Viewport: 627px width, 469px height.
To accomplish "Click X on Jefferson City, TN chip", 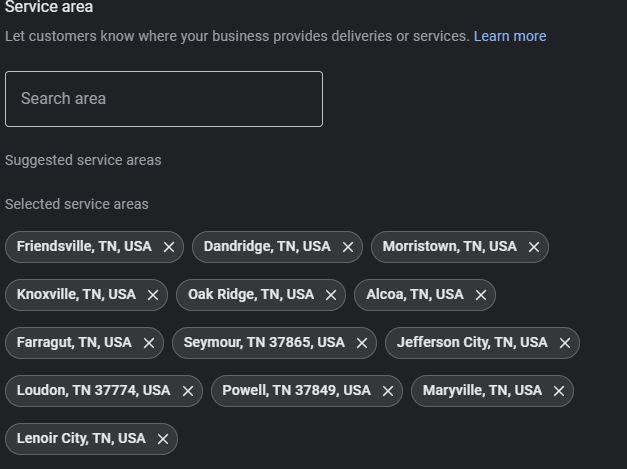I will tap(565, 343).
